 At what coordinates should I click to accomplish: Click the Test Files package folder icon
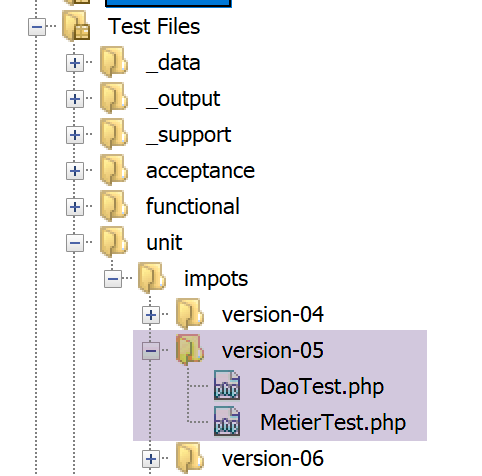[x=76, y=26]
